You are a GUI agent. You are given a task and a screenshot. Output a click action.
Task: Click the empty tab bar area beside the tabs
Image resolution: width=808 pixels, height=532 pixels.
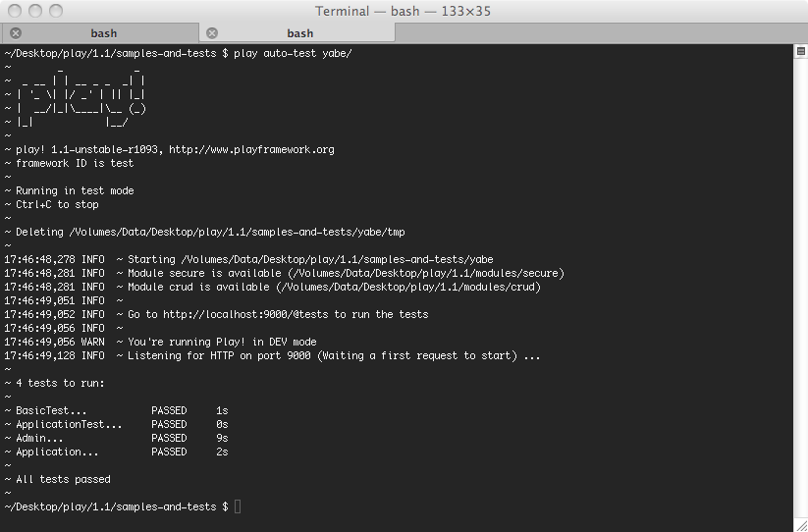[599, 33]
